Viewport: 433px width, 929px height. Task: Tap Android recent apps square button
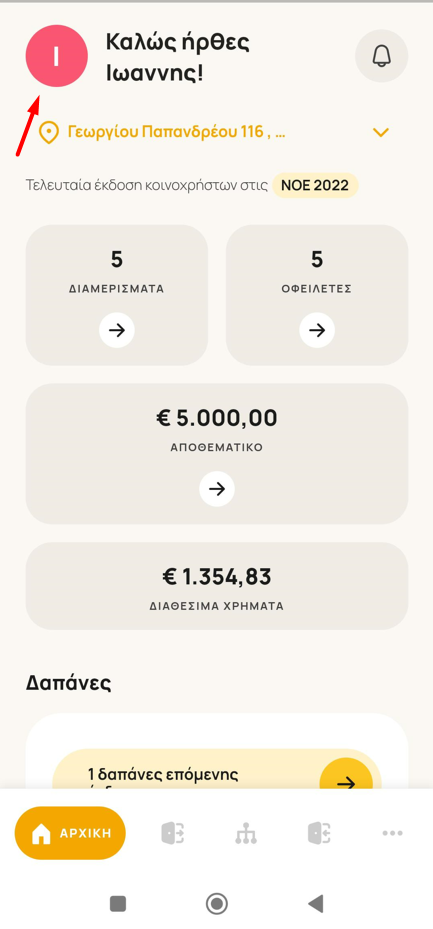click(x=118, y=904)
